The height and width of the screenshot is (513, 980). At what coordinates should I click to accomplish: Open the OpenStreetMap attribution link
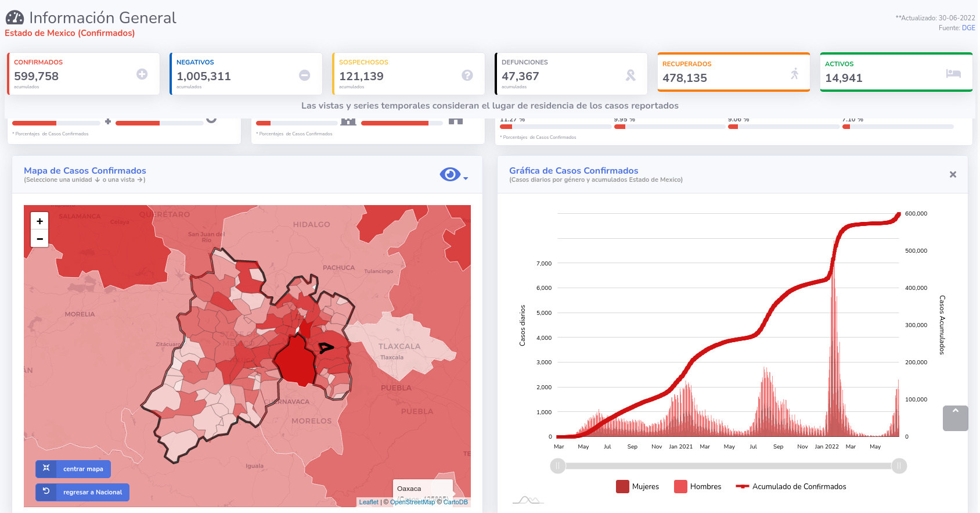[412, 502]
